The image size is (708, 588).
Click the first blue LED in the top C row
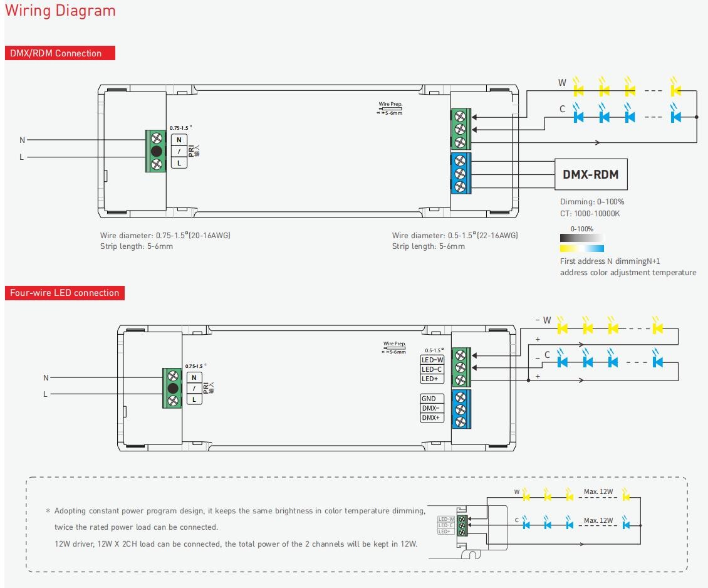(579, 117)
